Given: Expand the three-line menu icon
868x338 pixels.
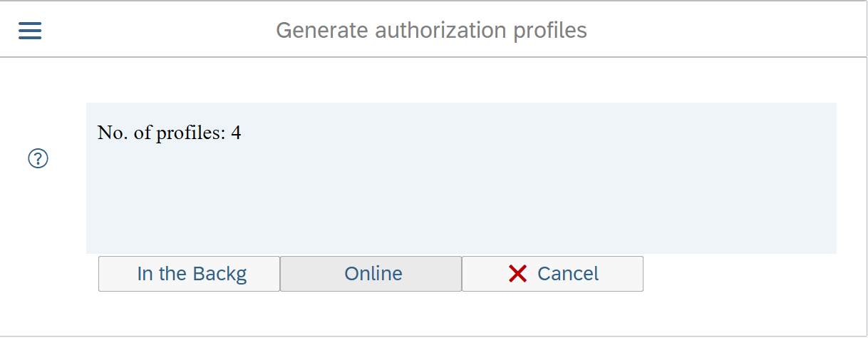Looking at the screenshot, I should [30, 31].
